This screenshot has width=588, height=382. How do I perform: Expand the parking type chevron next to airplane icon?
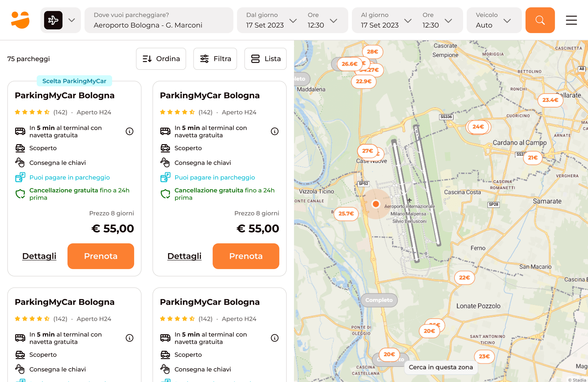click(72, 20)
